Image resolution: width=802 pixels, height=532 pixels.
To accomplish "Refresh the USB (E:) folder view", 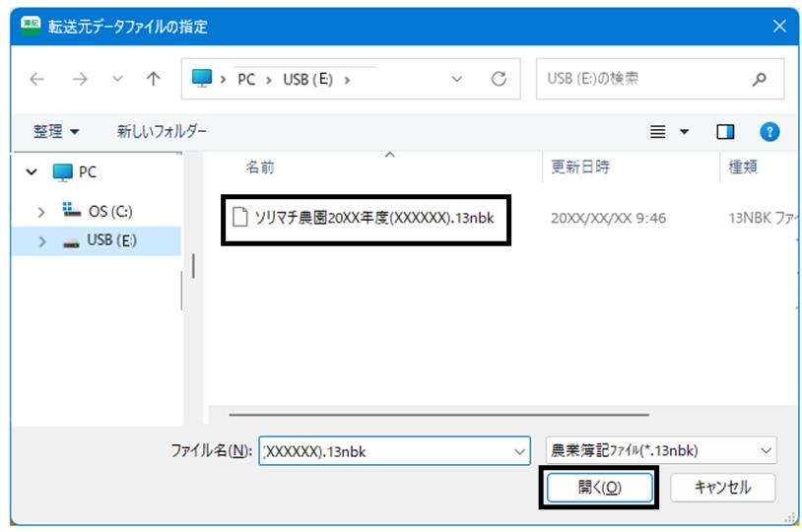I will 499,79.
